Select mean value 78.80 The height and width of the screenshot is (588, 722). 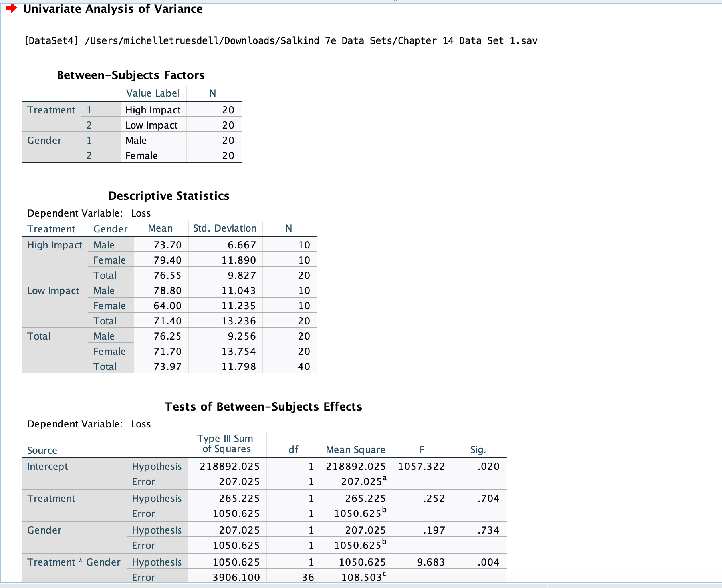click(x=168, y=290)
